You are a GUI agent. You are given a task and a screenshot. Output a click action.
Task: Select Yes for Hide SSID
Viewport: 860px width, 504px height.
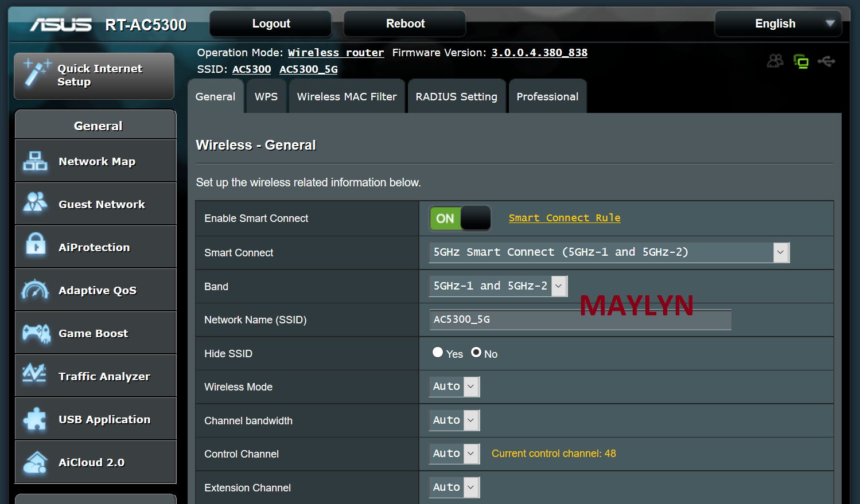(438, 353)
